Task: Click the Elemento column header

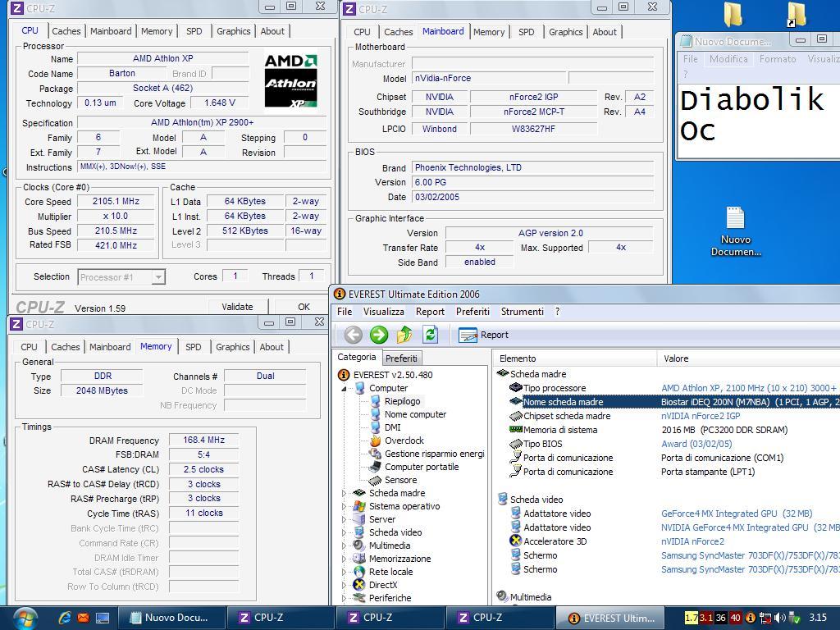Action: 573,358
